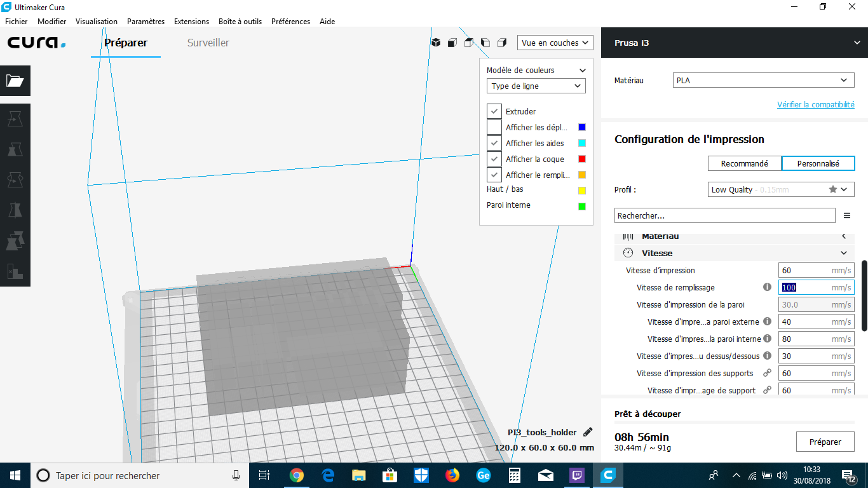This screenshot has height=488, width=868.
Task: Select the Scale tool in left toolbar
Action: point(15,149)
